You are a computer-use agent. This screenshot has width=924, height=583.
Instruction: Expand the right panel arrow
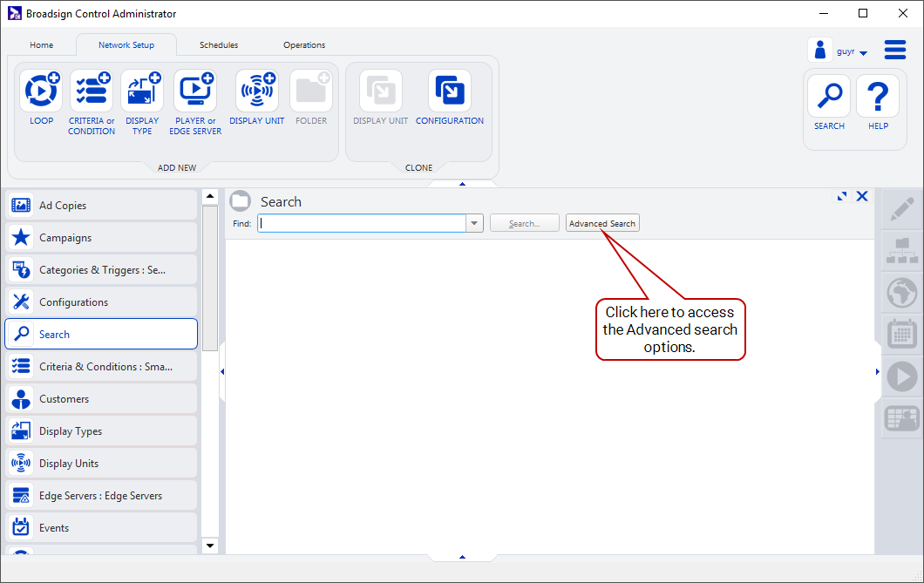click(x=878, y=371)
